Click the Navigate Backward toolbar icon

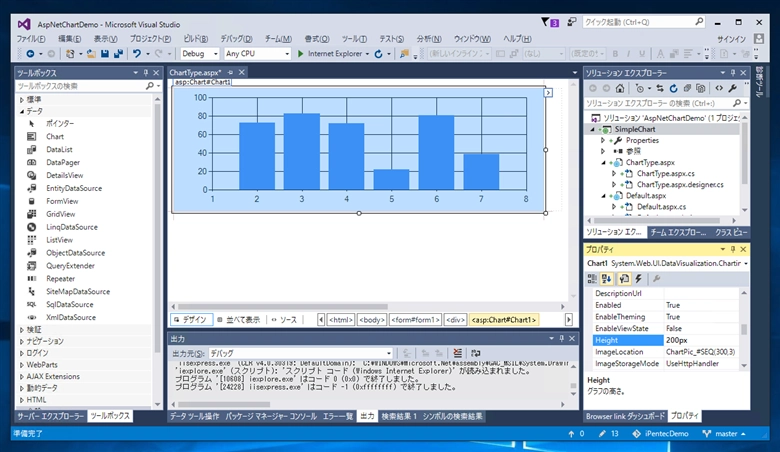point(30,54)
